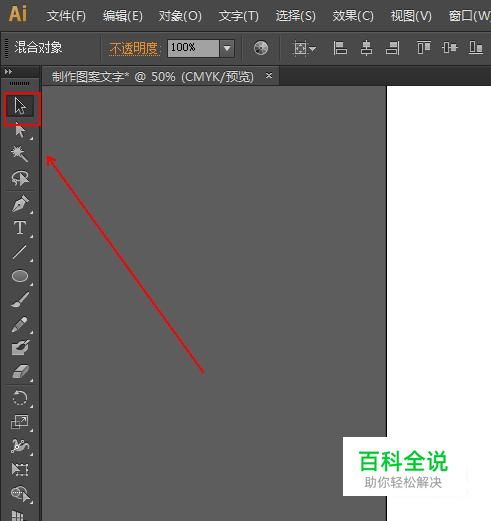Expand the tools panel double-arrow
Image resolution: width=491 pixels, height=521 pixels.
8,72
